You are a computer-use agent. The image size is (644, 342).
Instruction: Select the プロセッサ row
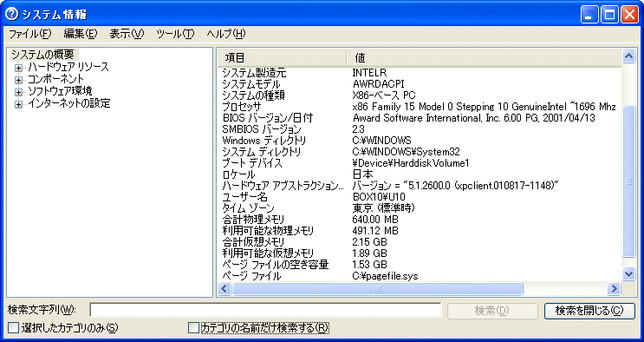pos(420,107)
